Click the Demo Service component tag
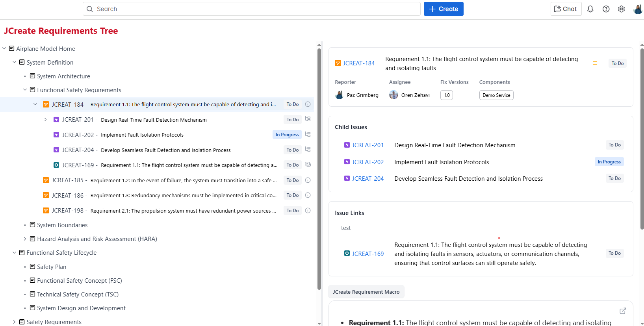This screenshot has width=644, height=326. coord(496,95)
